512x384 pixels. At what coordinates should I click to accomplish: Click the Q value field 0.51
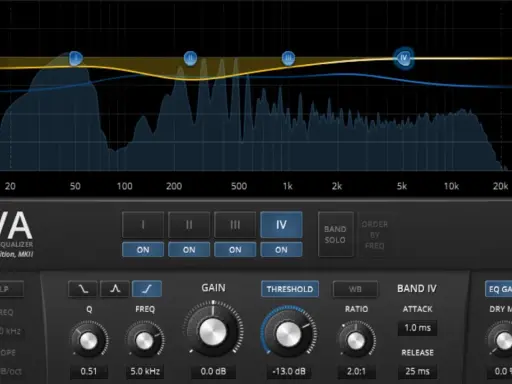[x=89, y=371]
